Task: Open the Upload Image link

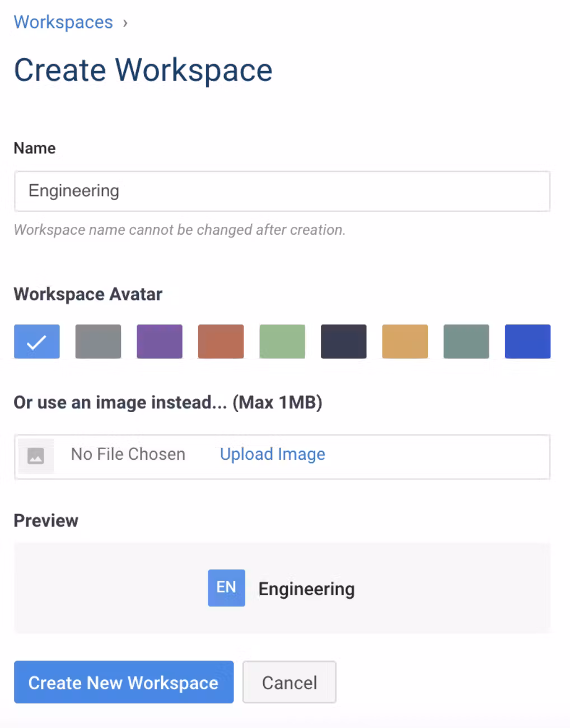Action: coord(272,454)
